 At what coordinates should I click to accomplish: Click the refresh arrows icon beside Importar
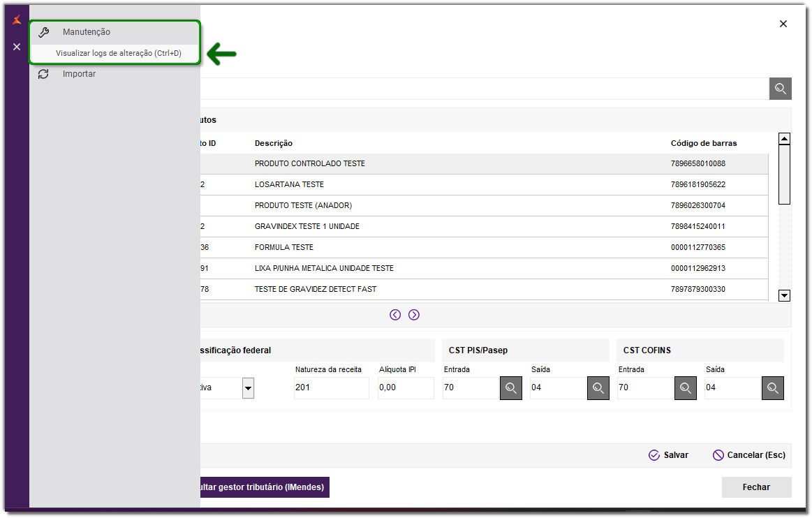point(43,74)
